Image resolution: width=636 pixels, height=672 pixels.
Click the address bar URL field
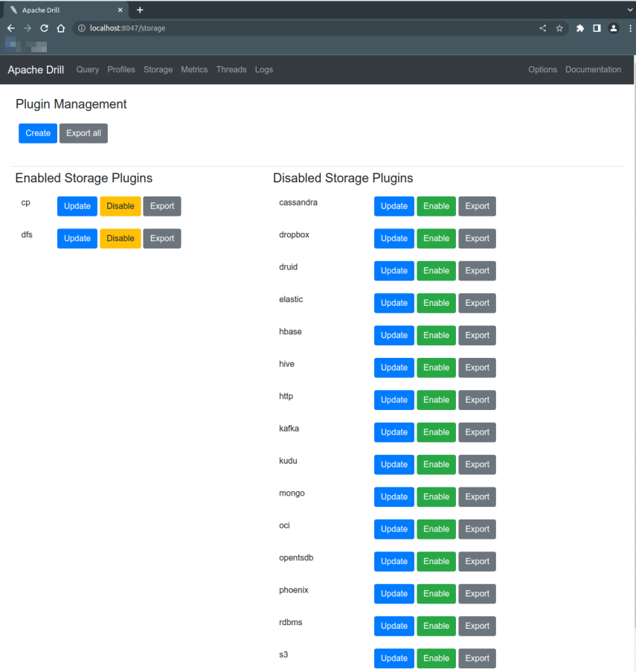tap(298, 28)
